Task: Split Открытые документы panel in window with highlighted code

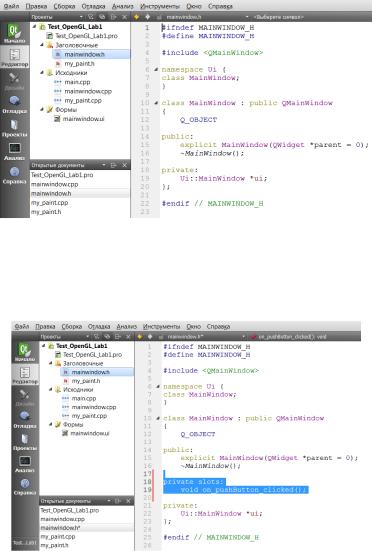Action: point(118,501)
